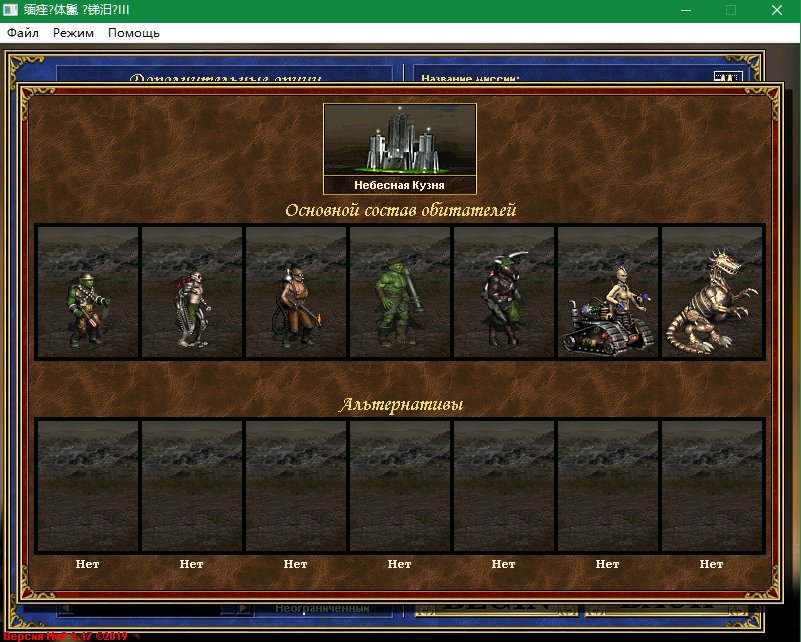Select the goblin gunner creature portrait

tap(88, 292)
